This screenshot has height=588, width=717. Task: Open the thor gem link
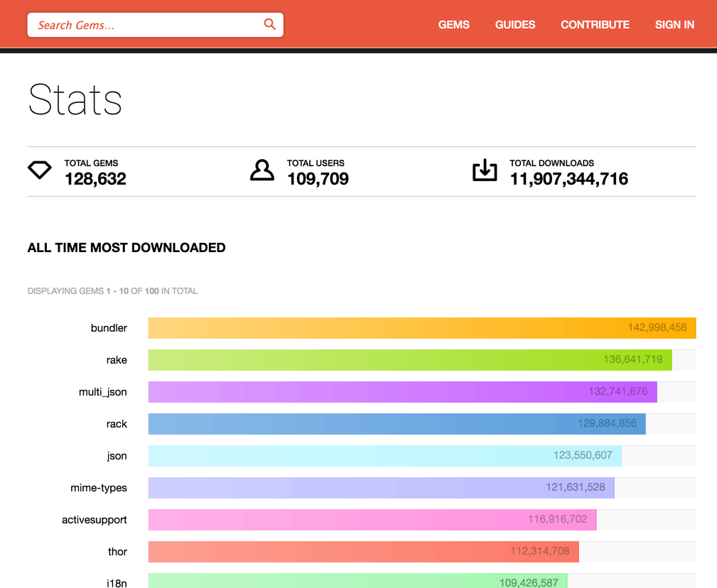point(117,552)
